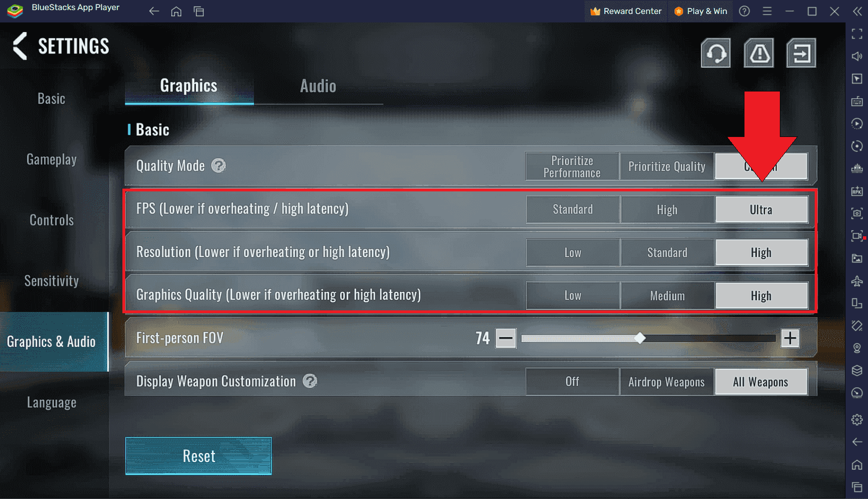Set Graphics Quality to Medium
This screenshot has width=868, height=499.
pyautogui.click(x=667, y=295)
